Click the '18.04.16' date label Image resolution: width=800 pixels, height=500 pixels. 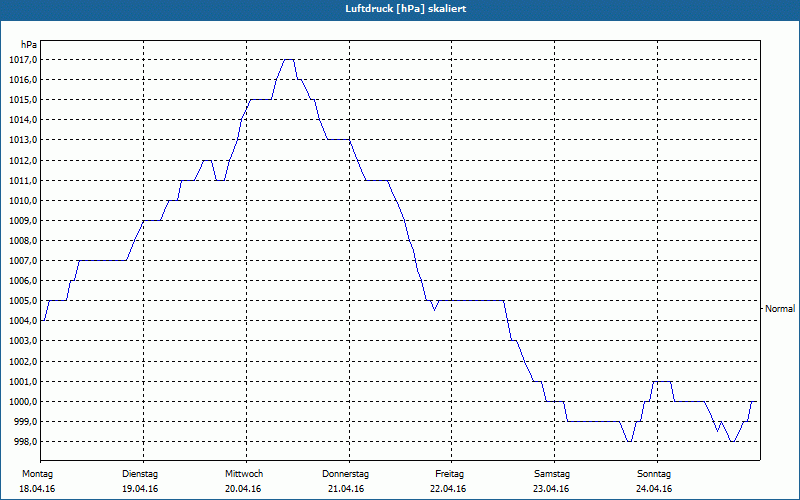pos(37,489)
